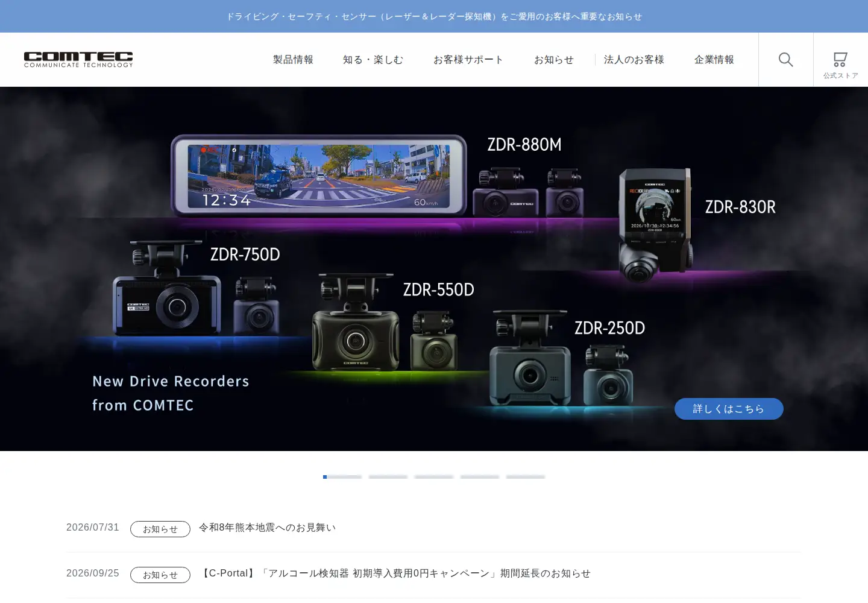Click the ZDR-880M mirror recorder image
This screenshot has height=603, width=868.
(319, 175)
